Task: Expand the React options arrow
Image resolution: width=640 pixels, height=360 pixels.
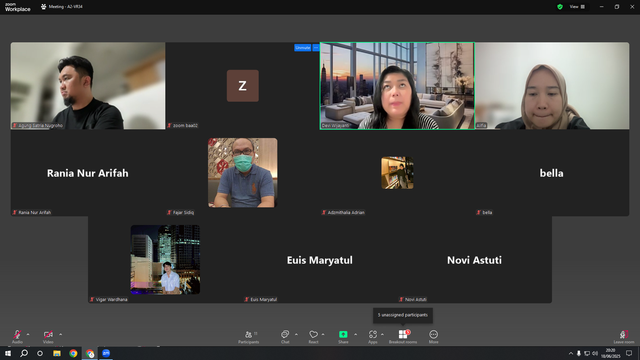Action: click(x=323, y=334)
